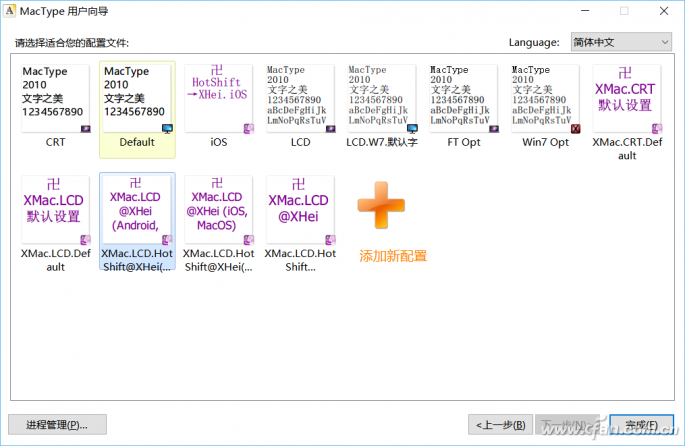685x446 pixels.
Task: Click the badge icon on LCD profile
Action: coord(331,129)
